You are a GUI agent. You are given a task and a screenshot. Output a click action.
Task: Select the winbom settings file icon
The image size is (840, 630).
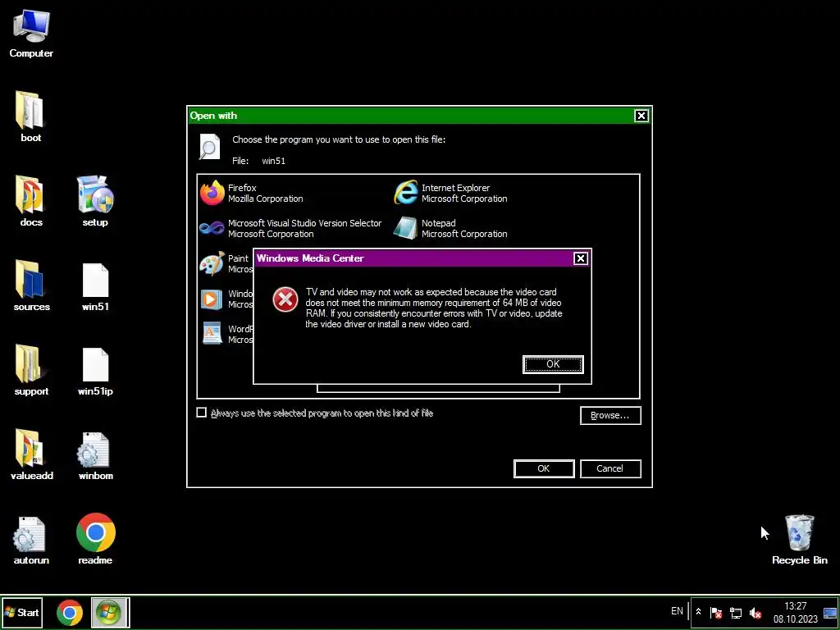click(95, 455)
